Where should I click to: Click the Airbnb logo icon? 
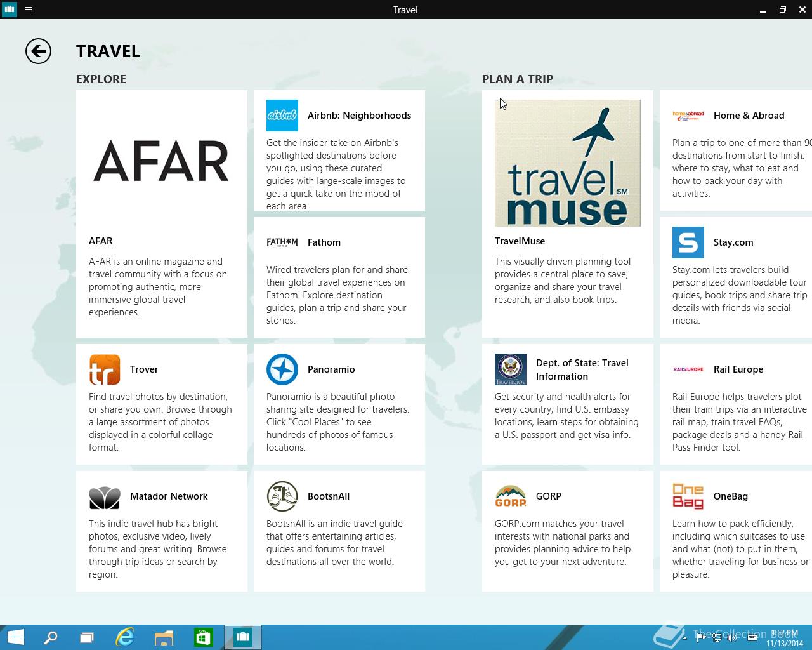click(282, 116)
